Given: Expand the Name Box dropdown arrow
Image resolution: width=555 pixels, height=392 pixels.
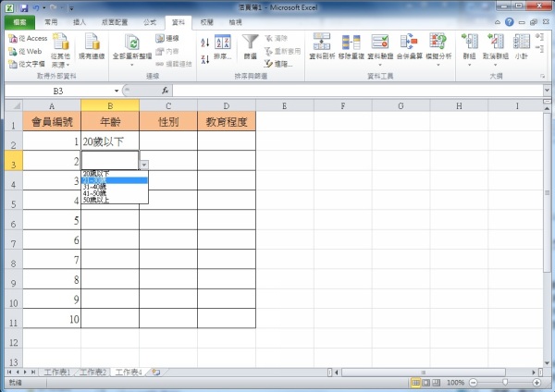Looking at the screenshot, I should (117, 92).
